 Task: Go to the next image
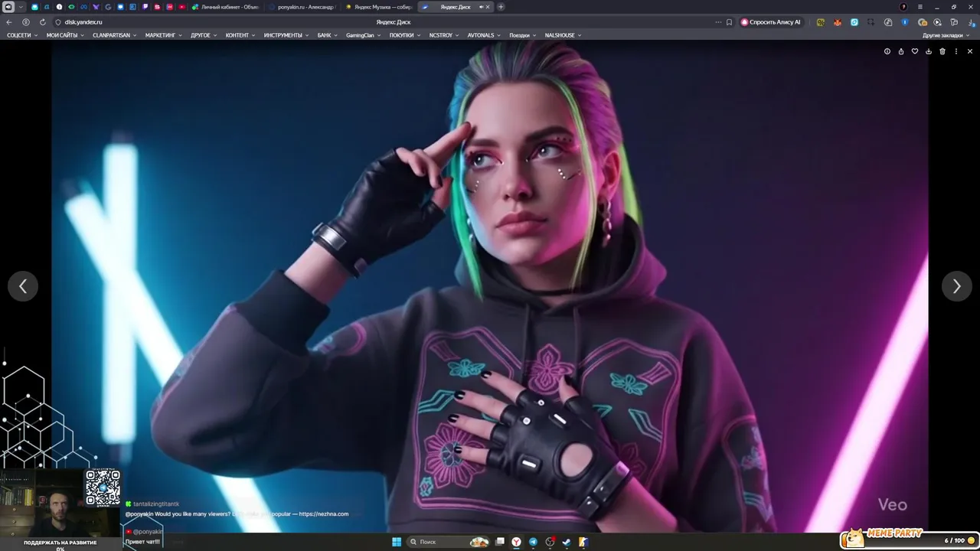(x=956, y=286)
